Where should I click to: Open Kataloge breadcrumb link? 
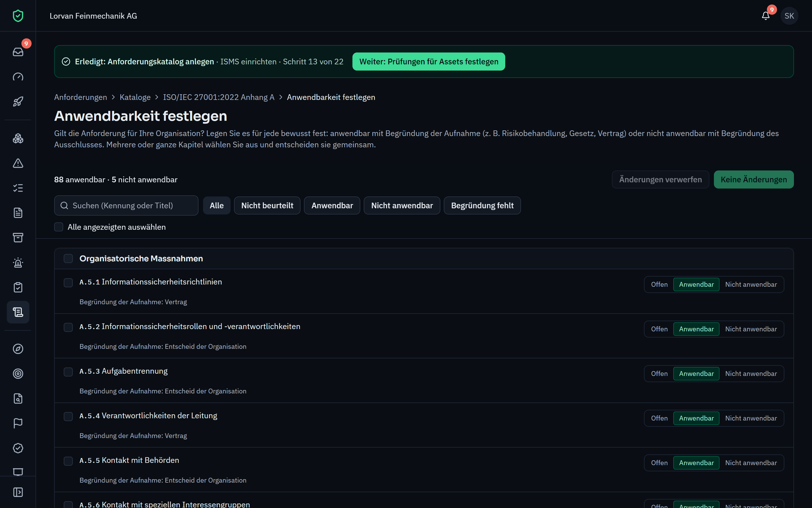click(x=135, y=97)
